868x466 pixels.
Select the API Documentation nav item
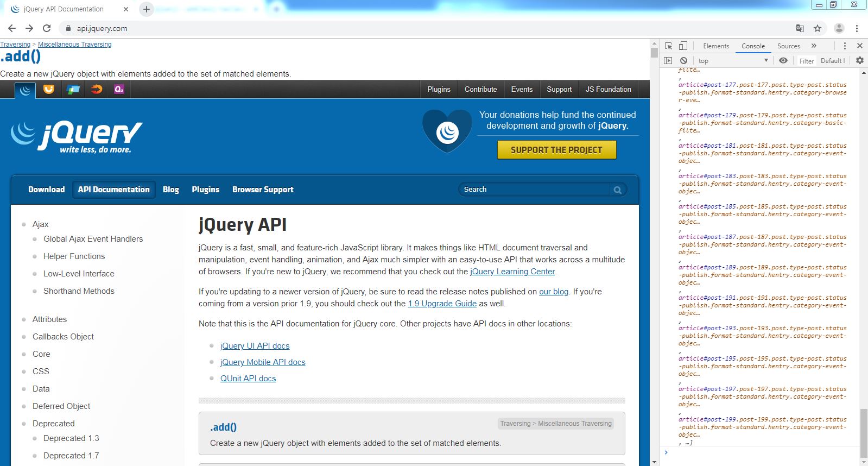[113, 190]
